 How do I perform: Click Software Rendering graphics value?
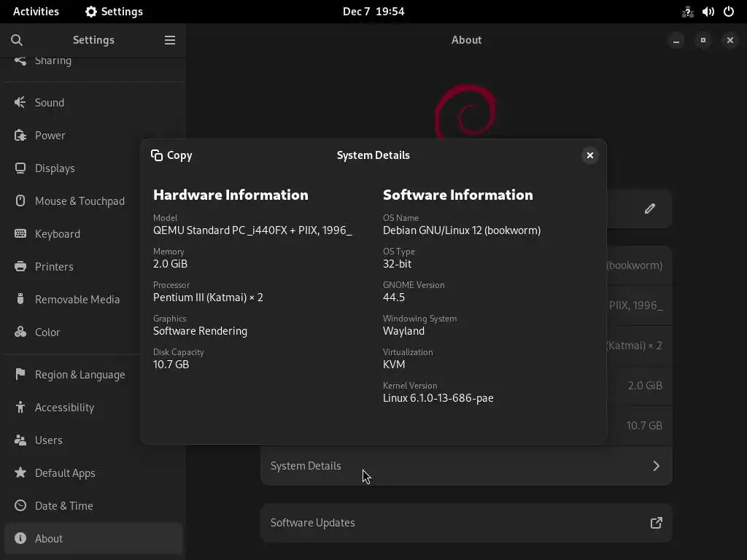click(x=200, y=331)
